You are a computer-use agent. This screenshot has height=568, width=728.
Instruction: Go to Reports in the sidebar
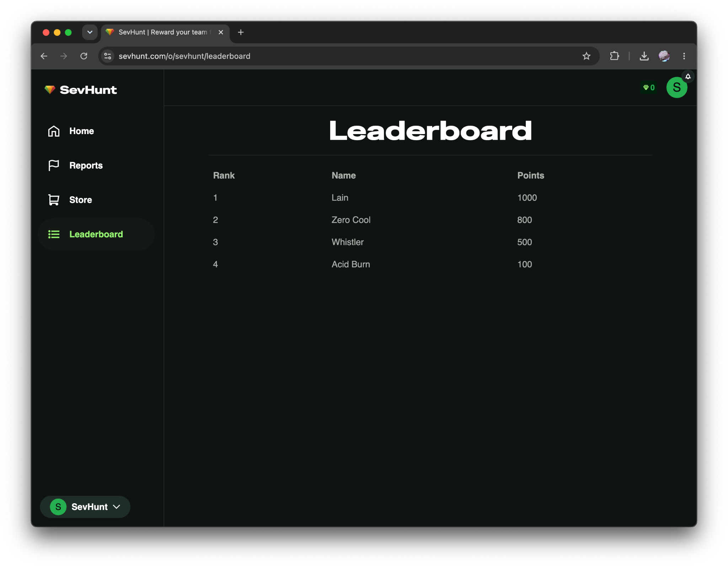pos(96,165)
